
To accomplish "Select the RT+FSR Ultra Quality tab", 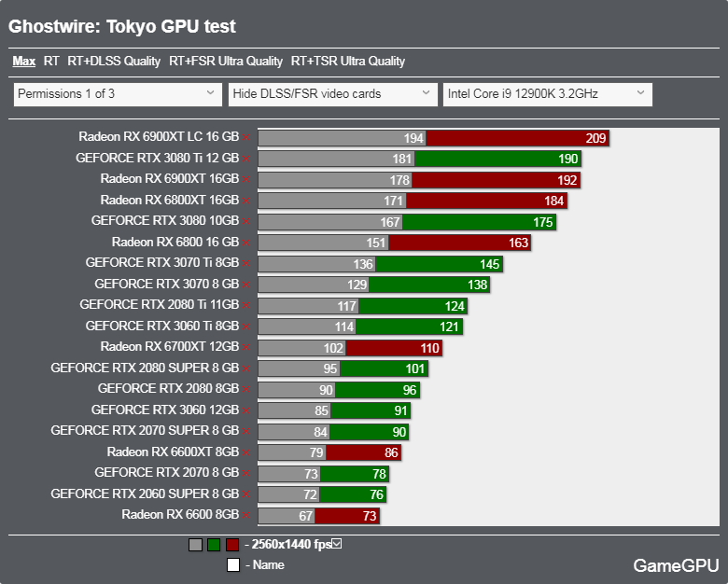I will pos(226,62).
